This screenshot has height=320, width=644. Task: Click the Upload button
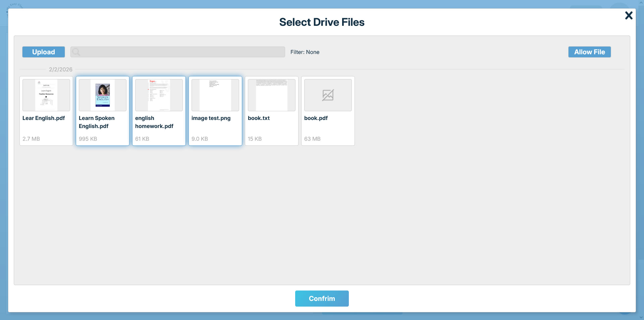click(x=44, y=52)
